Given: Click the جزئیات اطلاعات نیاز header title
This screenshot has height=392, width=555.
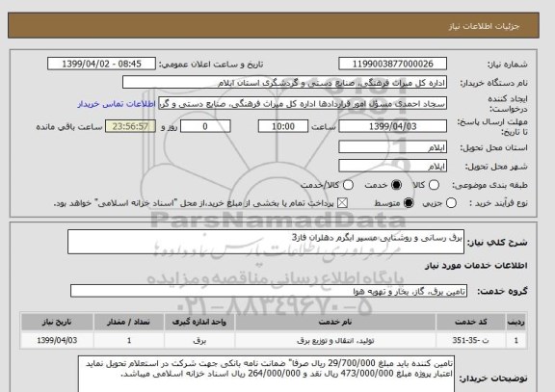Looking at the screenshot, I should click(484, 27).
